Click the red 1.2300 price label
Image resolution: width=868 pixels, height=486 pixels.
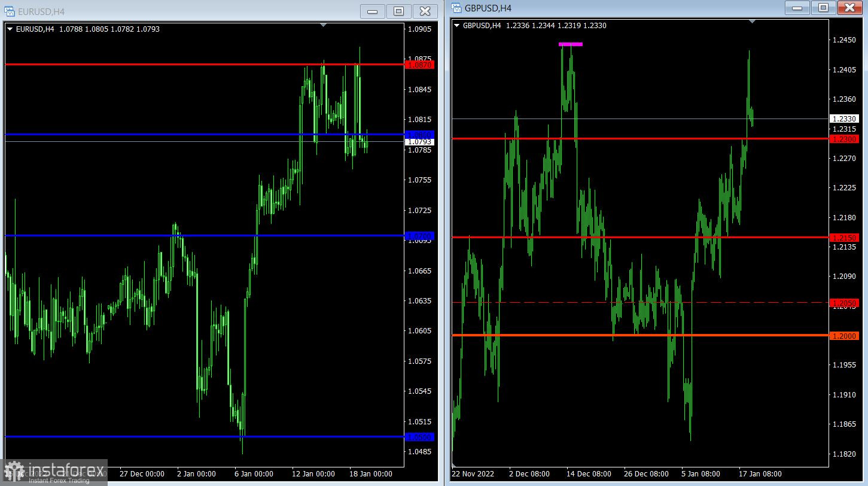coord(845,139)
